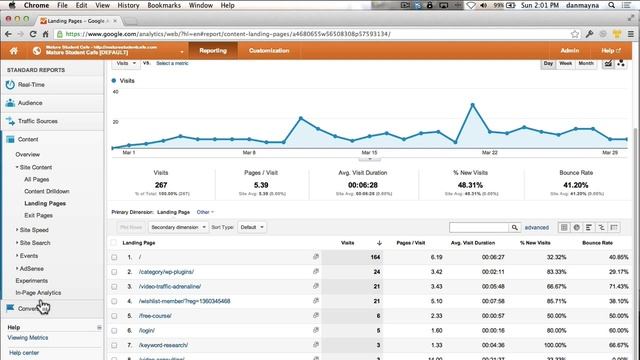Click the Real-Time clock icon
This screenshot has width=640, height=360.
click(x=10, y=85)
